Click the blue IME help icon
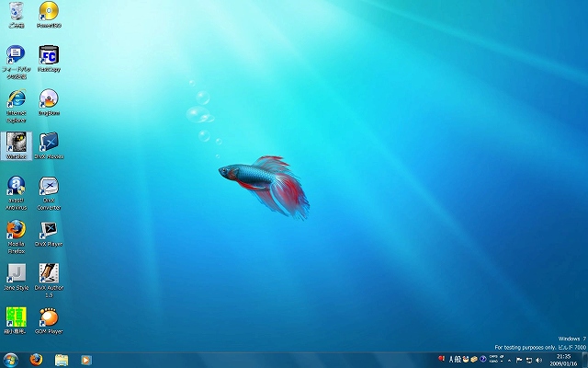Image resolution: width=588 pixels, height=368 pixels. click(x=483, y=360)
